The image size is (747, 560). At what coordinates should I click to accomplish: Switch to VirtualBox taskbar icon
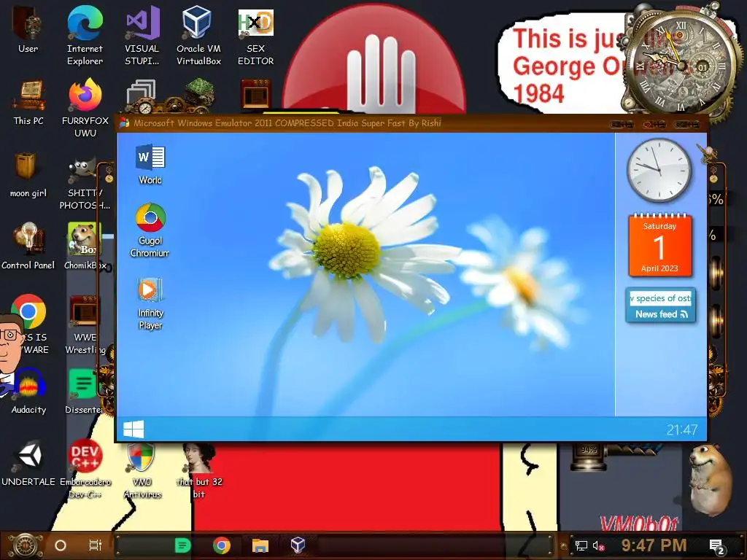(x=298, y=545)
